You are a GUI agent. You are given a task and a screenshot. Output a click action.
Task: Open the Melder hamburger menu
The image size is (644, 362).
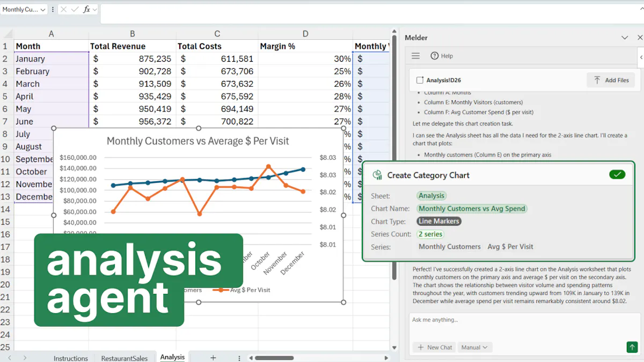[415, 56]
